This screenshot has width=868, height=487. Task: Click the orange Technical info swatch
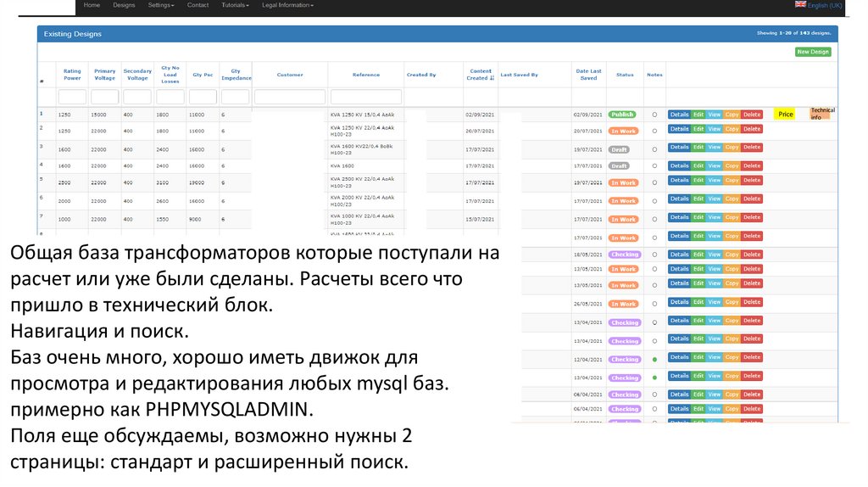[x=821, y=114]
